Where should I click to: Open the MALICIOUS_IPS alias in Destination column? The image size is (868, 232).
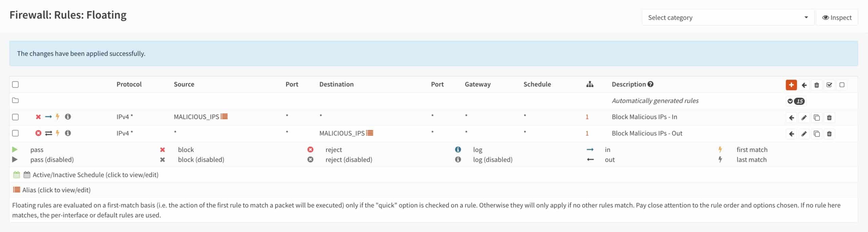pyautogui.click(x=346, y=133)
